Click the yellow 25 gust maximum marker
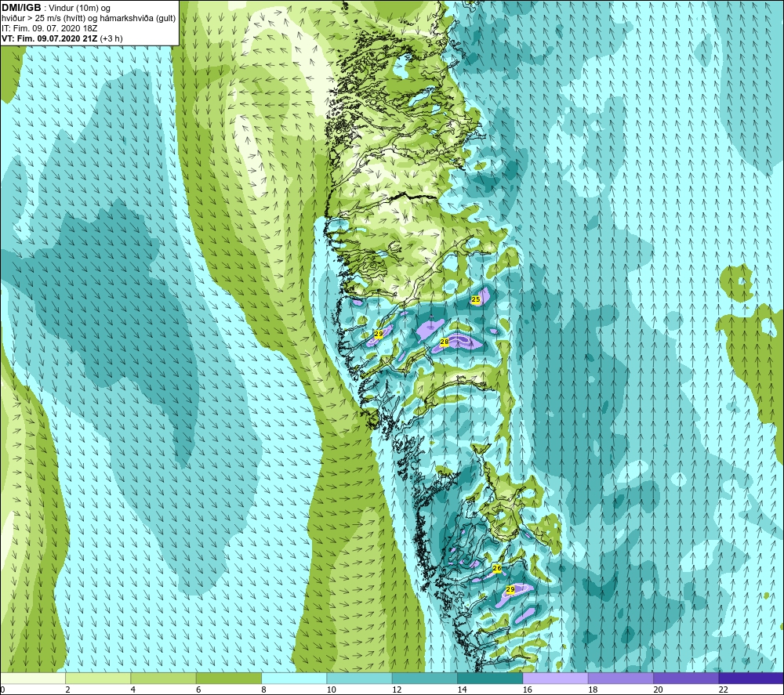The width and height of the screenshot is (784, 695). click(x=476, y=299)
